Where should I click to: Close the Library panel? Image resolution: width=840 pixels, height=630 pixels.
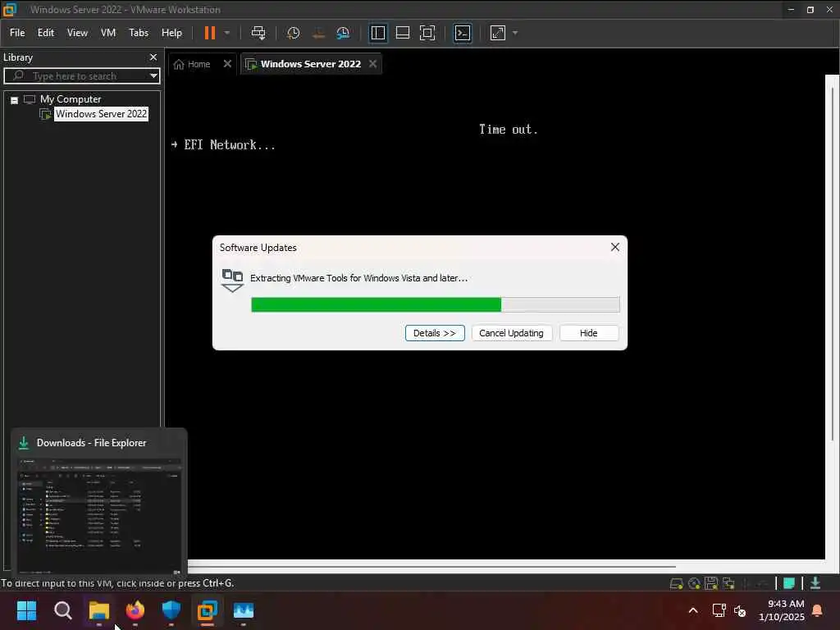[x=153, y=57]
